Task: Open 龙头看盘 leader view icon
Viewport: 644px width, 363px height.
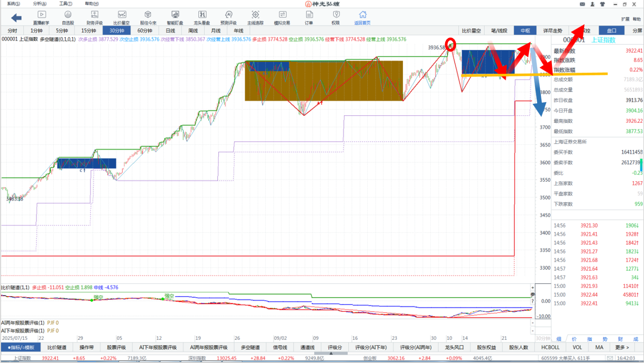Action: (x=202, y=17)
